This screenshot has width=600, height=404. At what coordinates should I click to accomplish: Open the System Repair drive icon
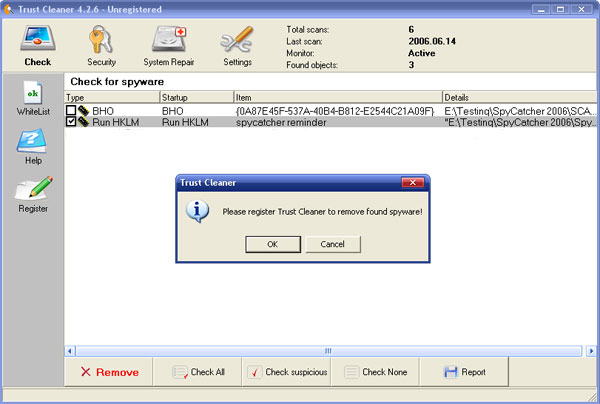point(169,39)
